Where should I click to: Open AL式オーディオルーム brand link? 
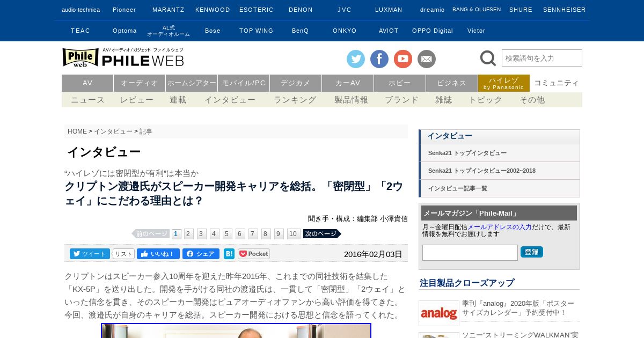point(169,31)
